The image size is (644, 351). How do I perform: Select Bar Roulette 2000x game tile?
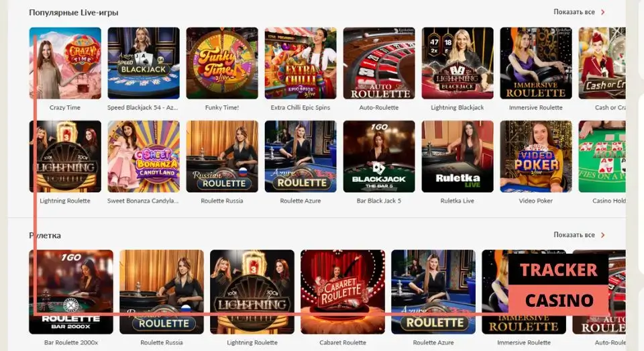(x=71, y=292)
